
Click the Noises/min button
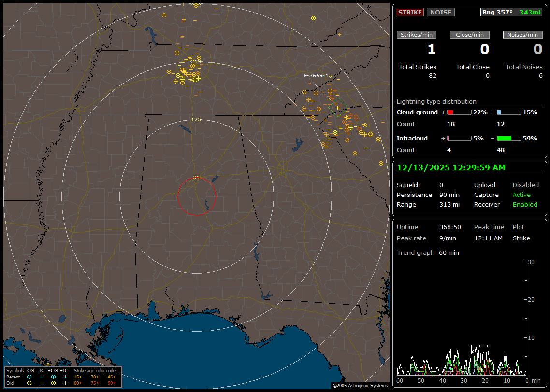tap(523, 35)
